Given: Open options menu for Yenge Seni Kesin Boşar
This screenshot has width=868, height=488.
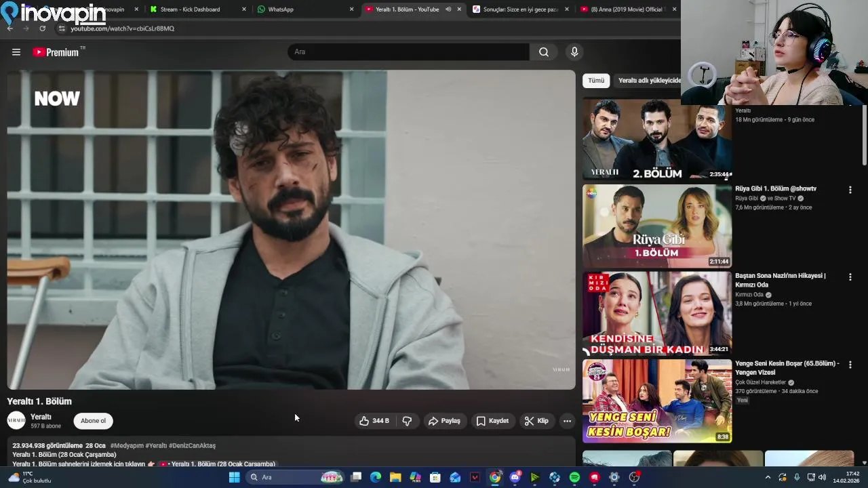Looking at the screenshot, I should 850,365.
